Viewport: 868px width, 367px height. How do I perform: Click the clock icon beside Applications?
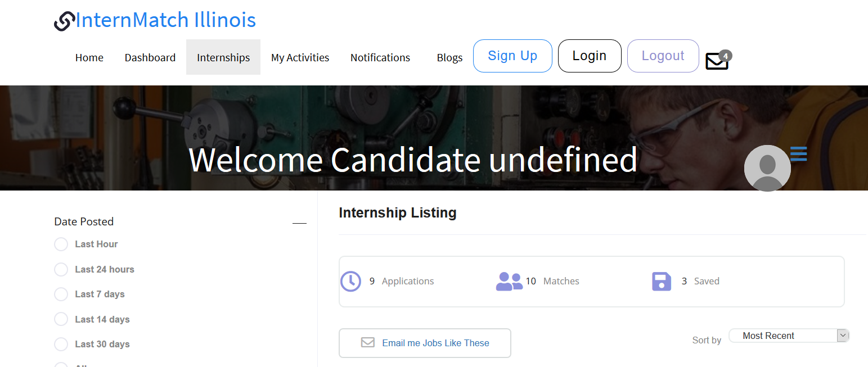point(350,281)
